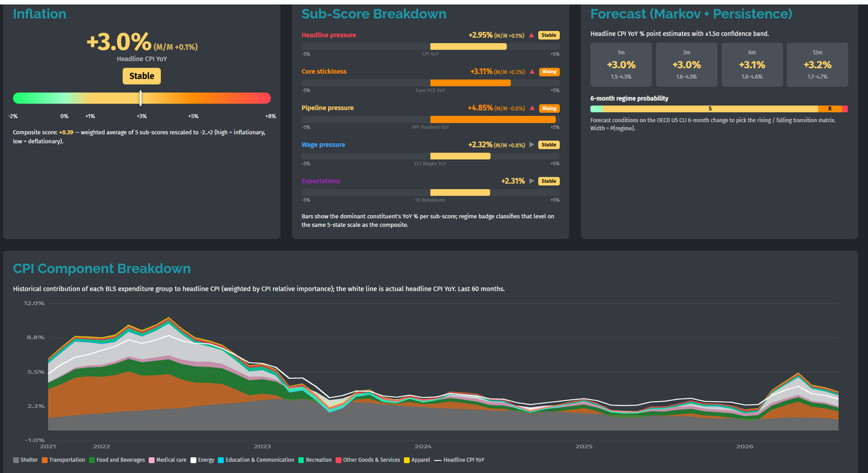Click the +8% label on the inflation gauge

tap(270, 116)
